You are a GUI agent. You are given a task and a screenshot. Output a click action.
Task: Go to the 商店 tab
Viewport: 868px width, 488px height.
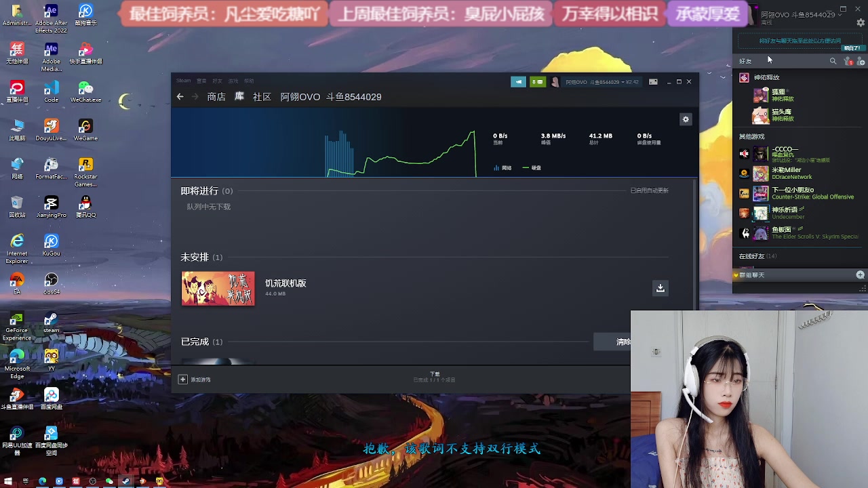[216, 97]
